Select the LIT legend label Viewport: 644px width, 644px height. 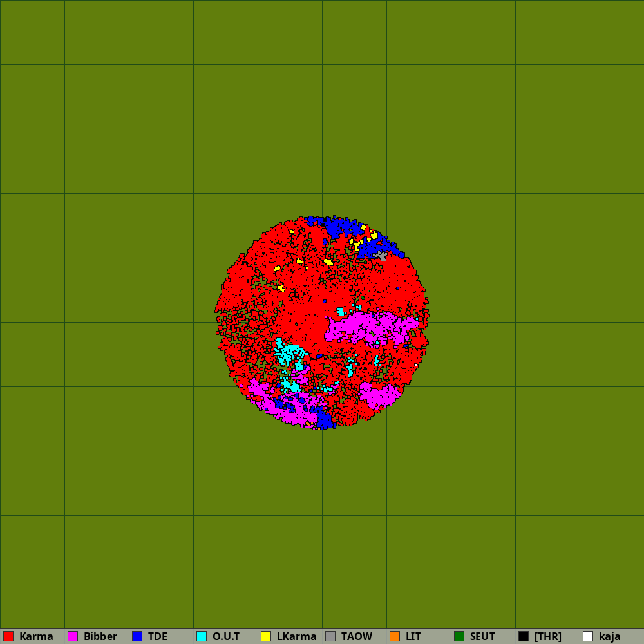[413, 637]
